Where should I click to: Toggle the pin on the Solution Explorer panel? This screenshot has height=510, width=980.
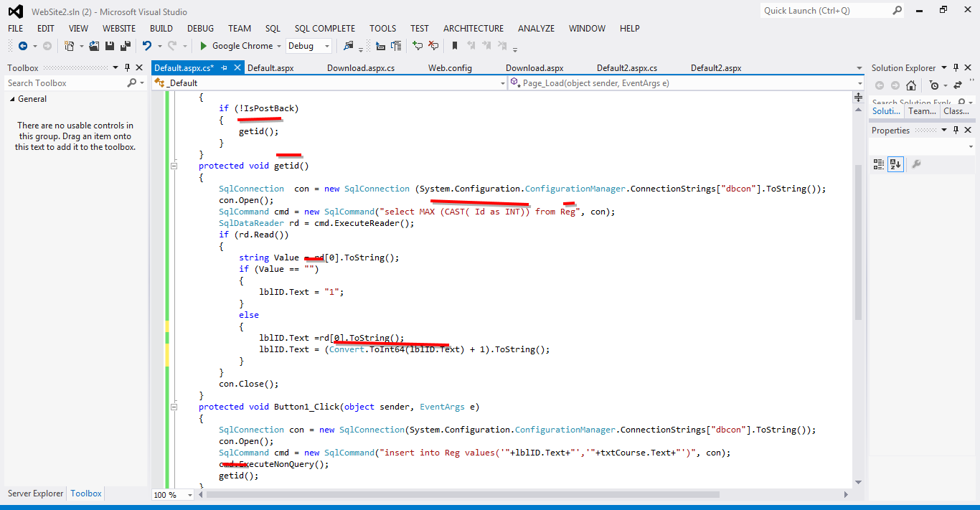(x=956, y=67)
